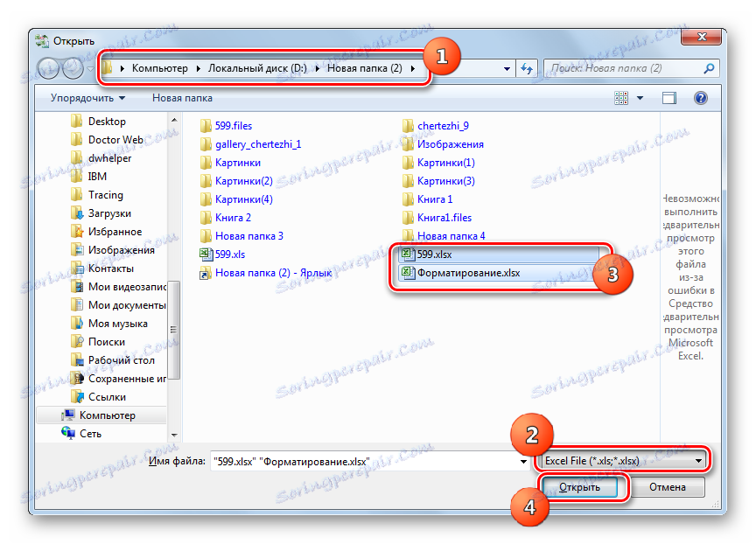Select the Новая папка 3 folder name

click(x=248, y=236)
